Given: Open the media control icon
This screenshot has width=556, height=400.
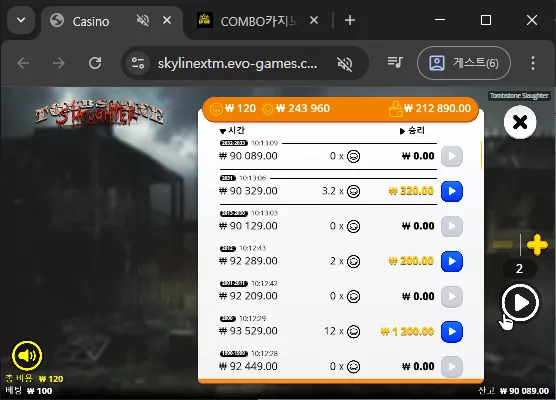Looking at the screenshot, I should [x=395, y=62].
